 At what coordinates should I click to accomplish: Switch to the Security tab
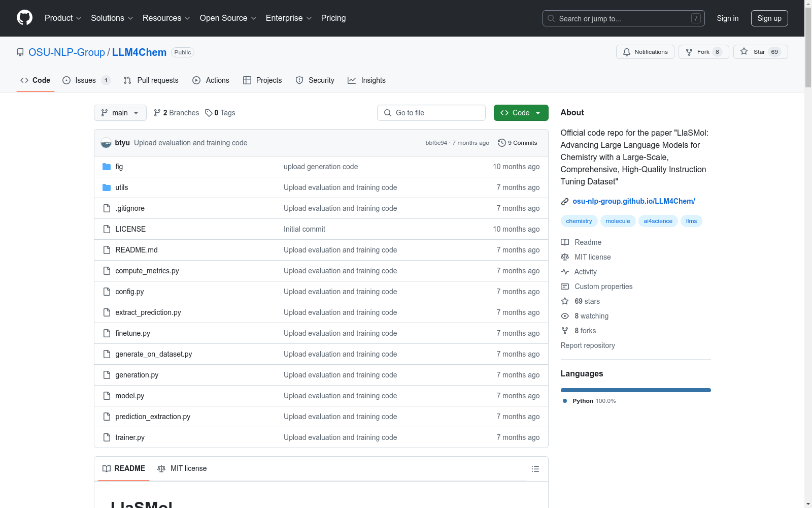pyautogui.click(x=315, y=80)
